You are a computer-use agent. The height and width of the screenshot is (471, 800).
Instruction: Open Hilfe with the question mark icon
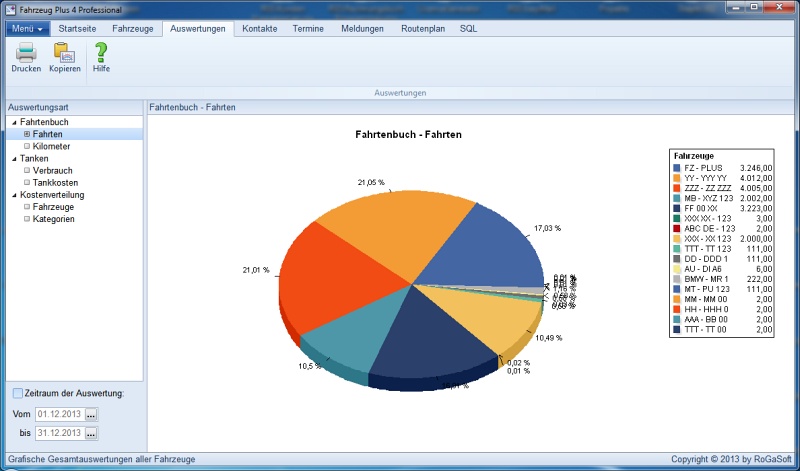[x=101, y=53]
